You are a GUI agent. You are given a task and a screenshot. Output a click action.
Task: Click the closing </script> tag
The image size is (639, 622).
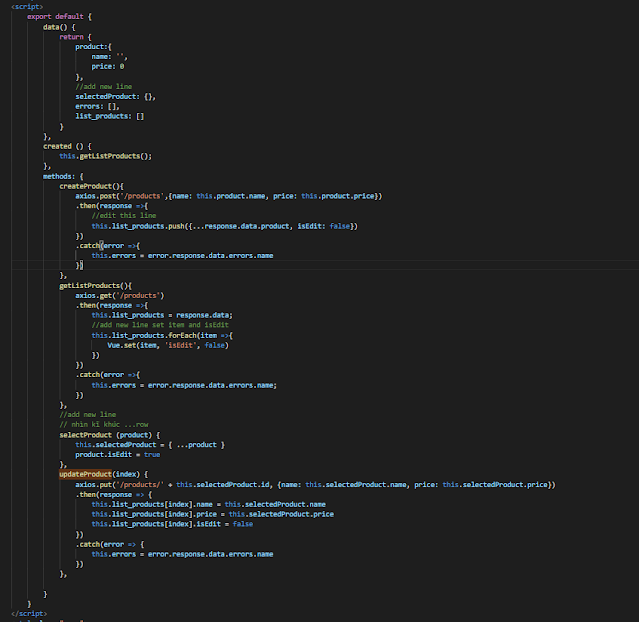pos(29,613)
